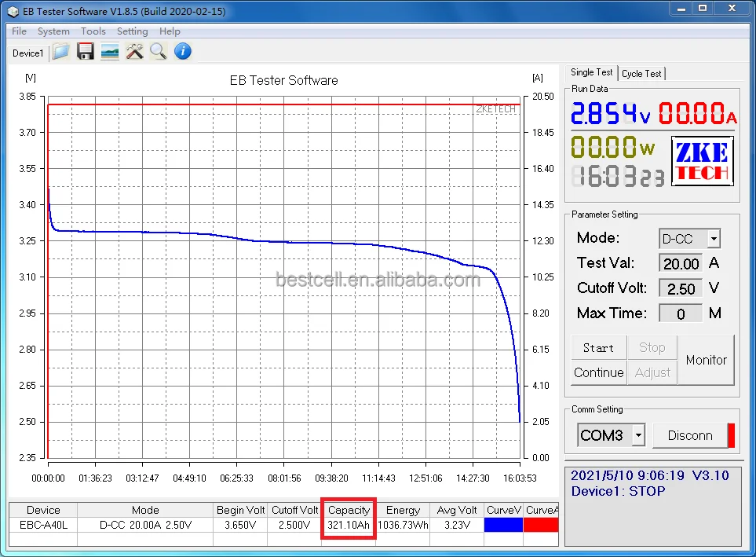The height and width of the screenshot is (557, 756).
Task: Open the COM3 port dropdown
Action: 638,435
